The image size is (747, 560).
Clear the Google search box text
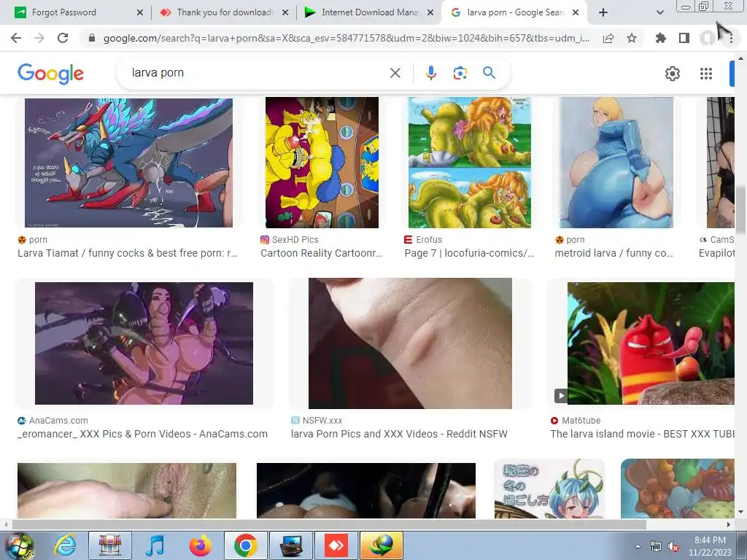[x=395, y=73]
